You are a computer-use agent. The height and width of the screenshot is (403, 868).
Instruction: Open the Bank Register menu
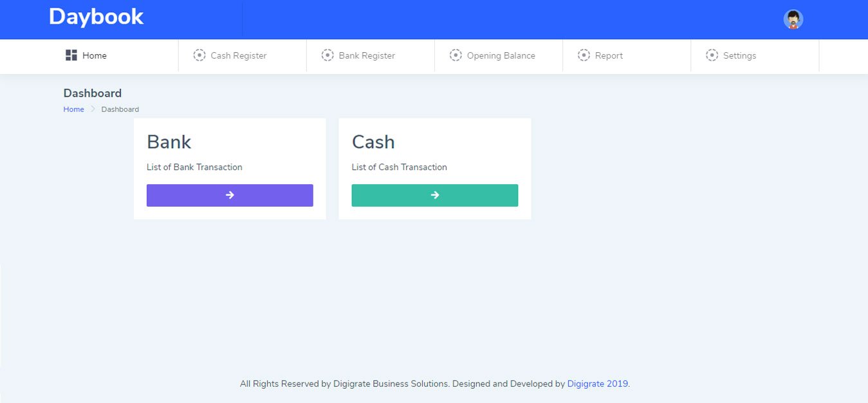tap(367, 56)
